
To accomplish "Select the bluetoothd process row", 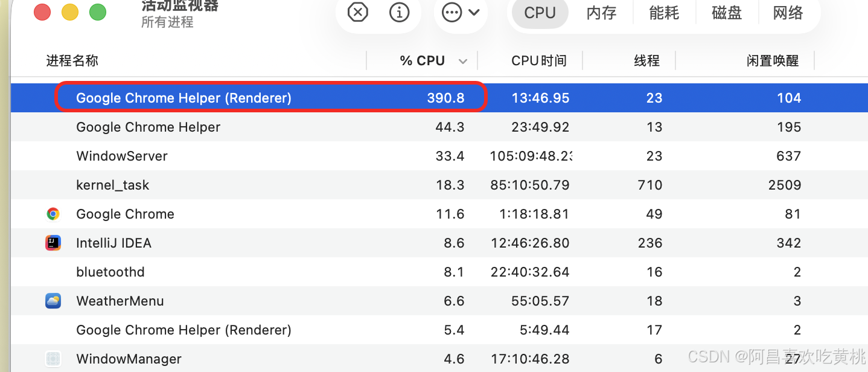I will [439, 272].
